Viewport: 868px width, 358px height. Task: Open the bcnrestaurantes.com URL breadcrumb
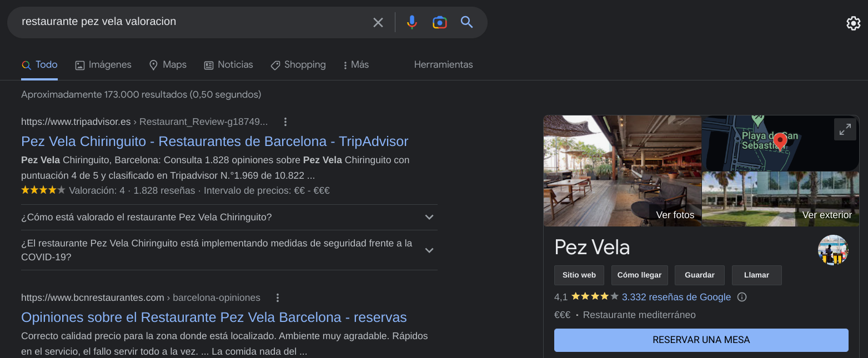click(x=141, y=298)
